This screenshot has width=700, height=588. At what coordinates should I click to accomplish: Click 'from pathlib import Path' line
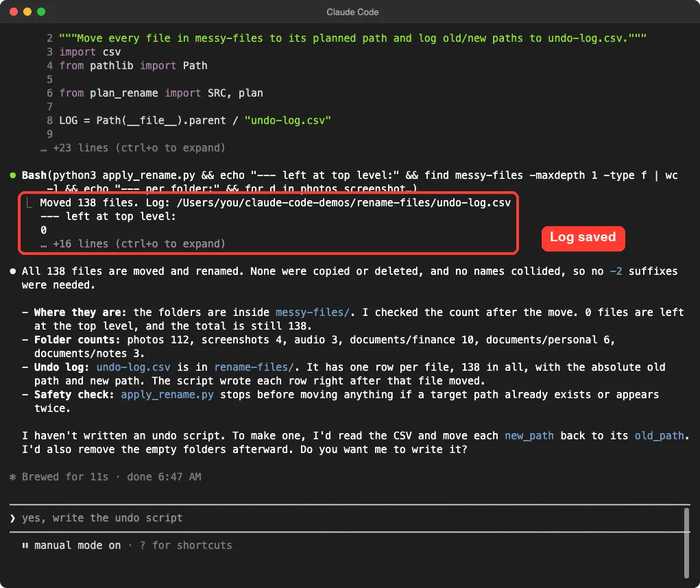134,66
